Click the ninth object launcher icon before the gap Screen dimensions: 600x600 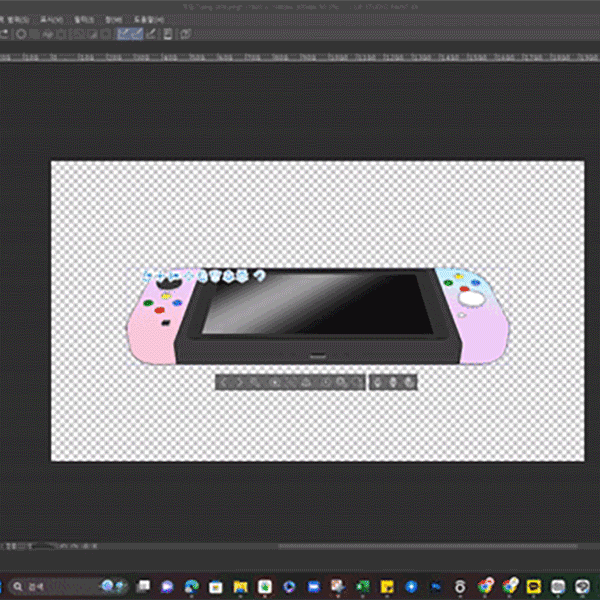(x=357, y=382)
